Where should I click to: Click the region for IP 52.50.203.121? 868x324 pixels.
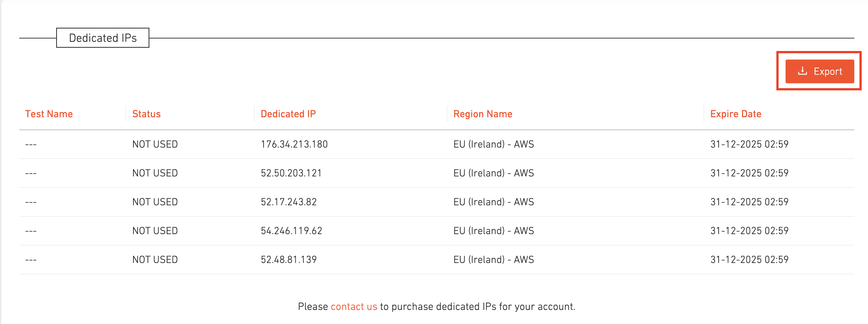coord(494,173)
